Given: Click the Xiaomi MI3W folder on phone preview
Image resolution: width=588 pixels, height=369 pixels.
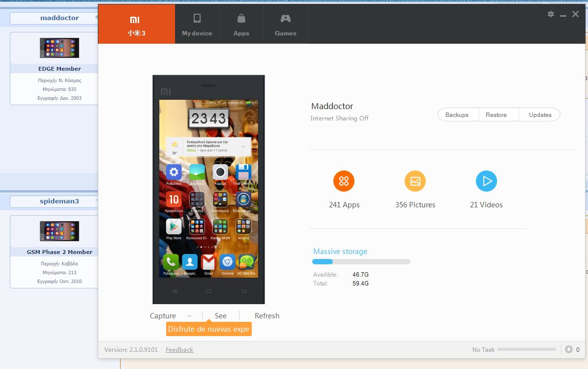Looking at the screenshot, I should [220, 227].
